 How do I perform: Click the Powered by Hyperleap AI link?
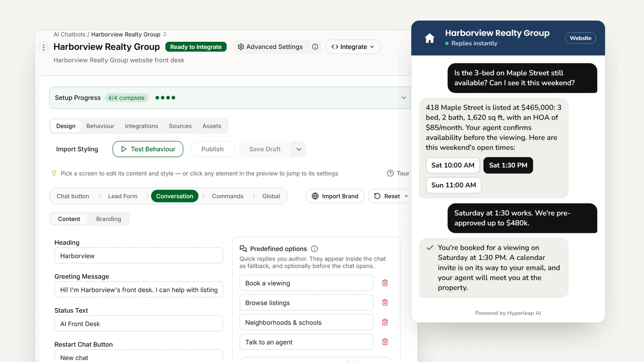[508, 313]
